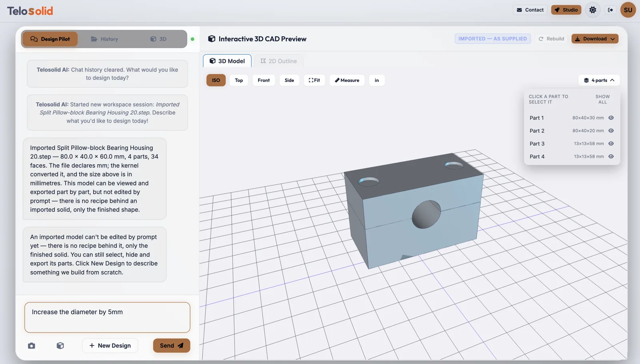Collapse the 4 parts dropdown
The height and width of the screenshot is (364, 640).
(599, 80)
